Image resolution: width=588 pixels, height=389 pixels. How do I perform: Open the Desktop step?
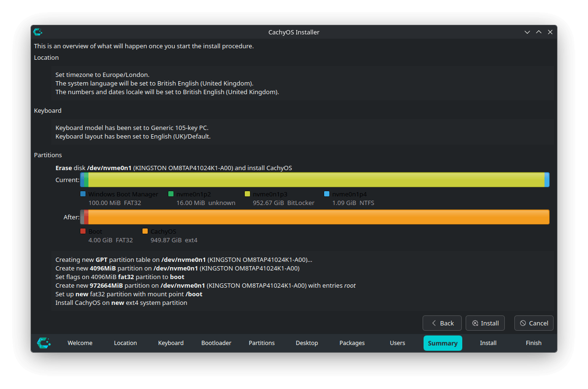(x=307, y=343)
